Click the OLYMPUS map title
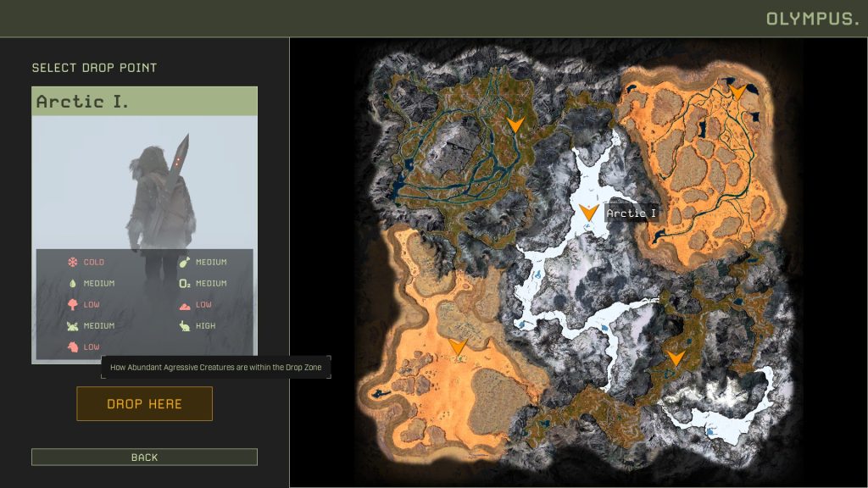This screenshot has height=488, width=868. click(812, 19)
